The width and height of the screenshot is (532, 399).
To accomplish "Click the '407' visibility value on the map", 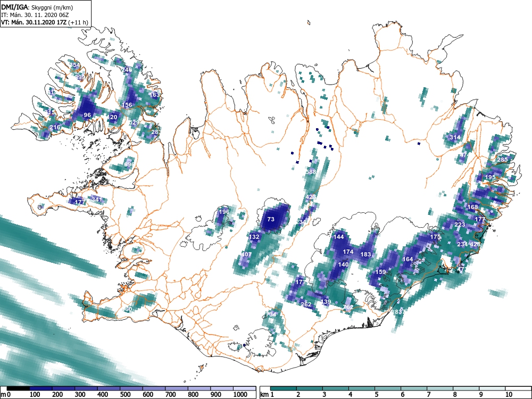I will pyautogui.click(x=246, y=254).
